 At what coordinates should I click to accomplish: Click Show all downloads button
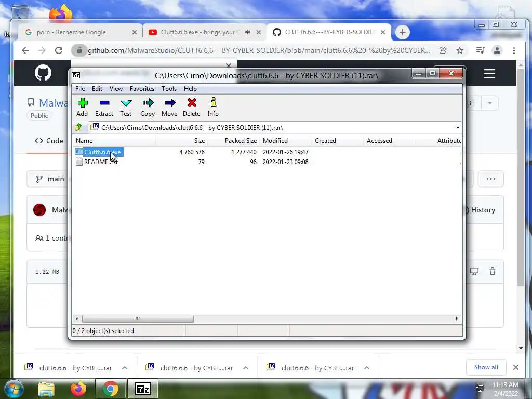[x=486, y=367]
